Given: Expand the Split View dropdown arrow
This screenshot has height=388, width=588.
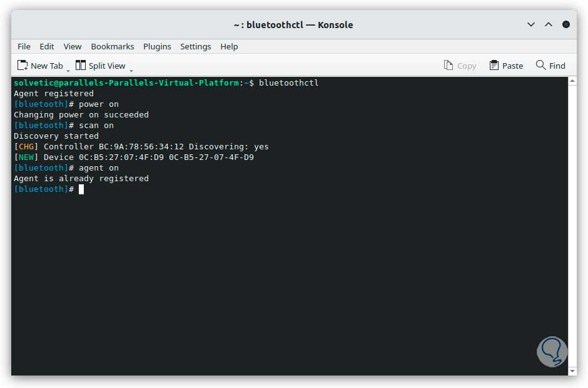Looking at the screenshot, I should pos(131,69).
